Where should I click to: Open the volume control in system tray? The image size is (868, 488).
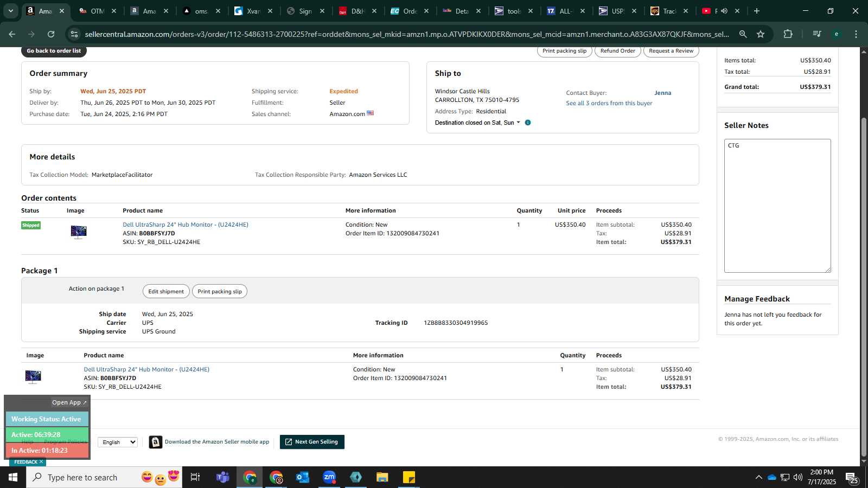798,477
